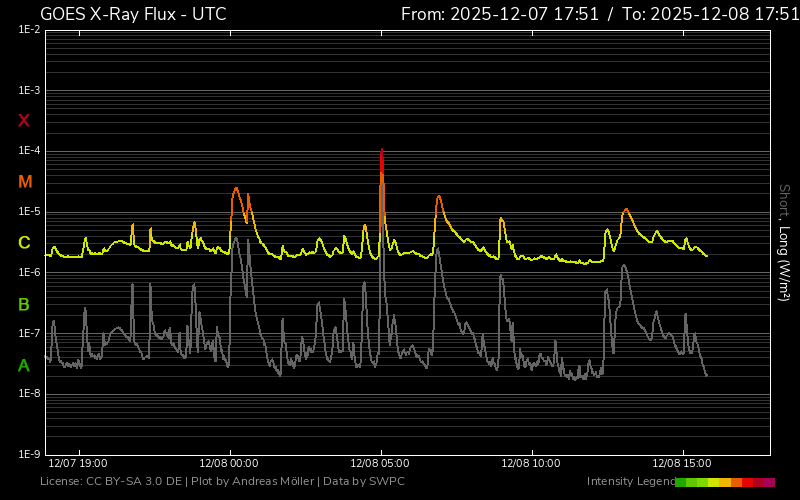Click the 1E-9 value on the y-axis
Screen dimensions: 800x500
(x=29, y=454)
